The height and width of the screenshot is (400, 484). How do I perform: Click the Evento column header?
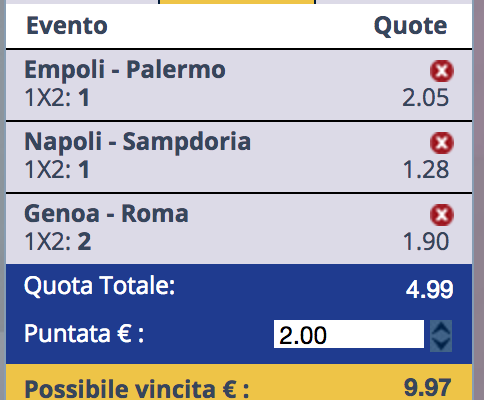(67, 26)
